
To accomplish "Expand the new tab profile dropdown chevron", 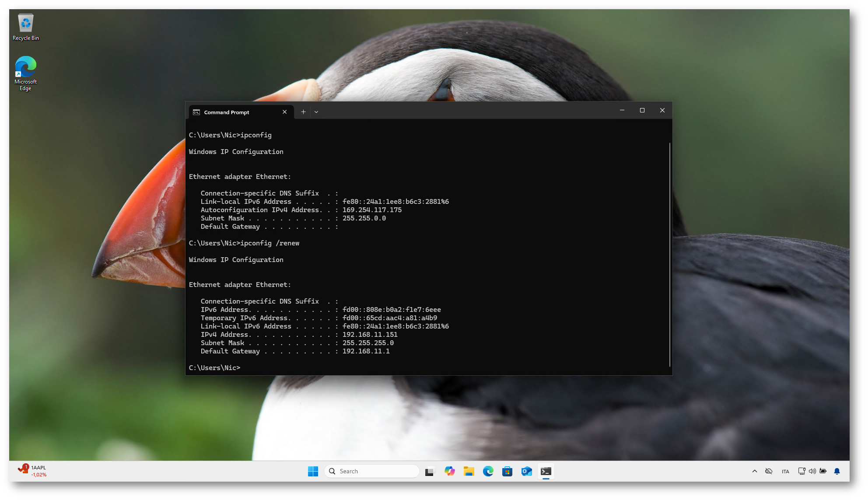I will [316, 112].
